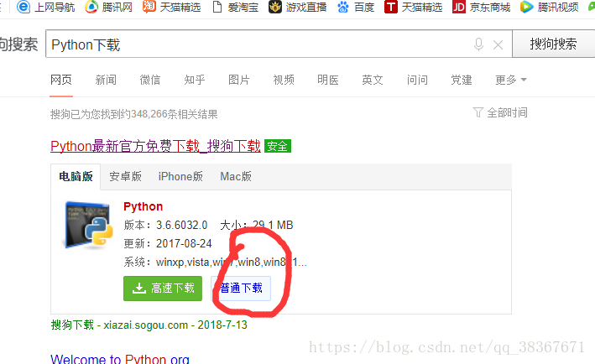Select the 安卓版 tab
The height and width of the screenshot is (364, 595).
(125, 176)
